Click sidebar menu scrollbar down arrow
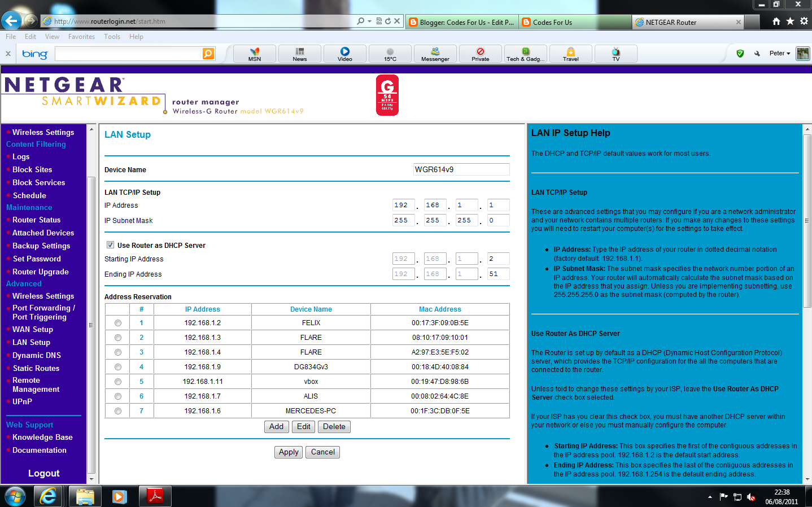 91,479
